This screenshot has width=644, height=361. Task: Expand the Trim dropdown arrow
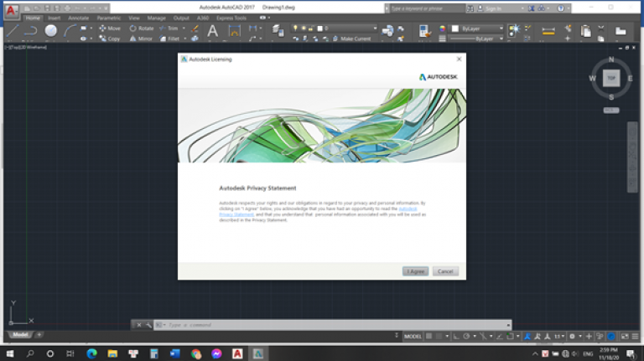pyautogui.click(x=184, y=28)
